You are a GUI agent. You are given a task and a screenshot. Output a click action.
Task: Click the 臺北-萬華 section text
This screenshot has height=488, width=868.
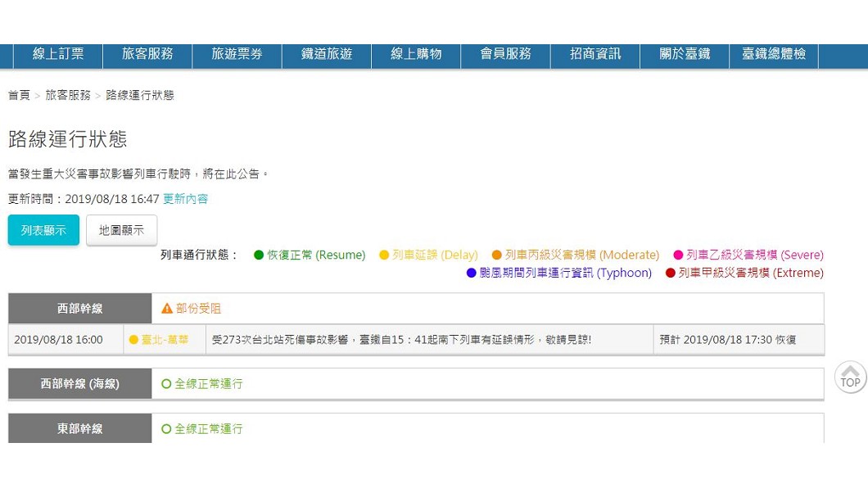(165, 340)
